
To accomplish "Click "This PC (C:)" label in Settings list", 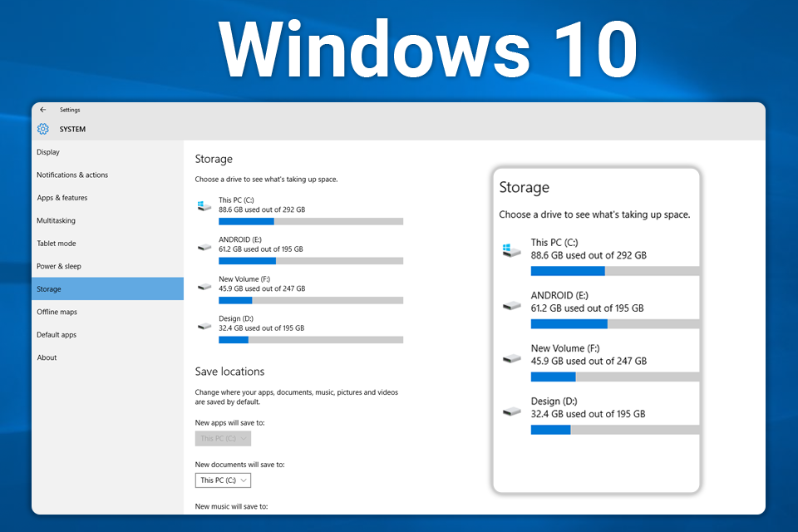I will click(236, 200).
